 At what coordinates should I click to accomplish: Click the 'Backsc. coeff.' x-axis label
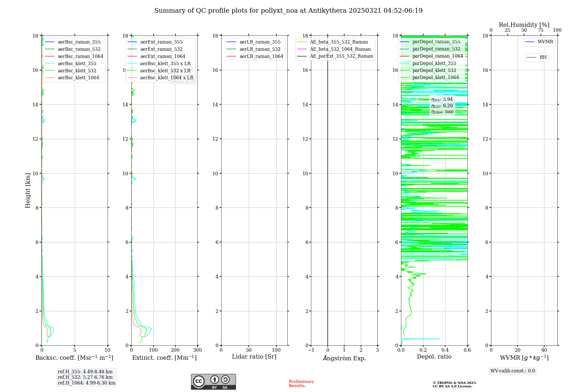(x=74, y=358)
